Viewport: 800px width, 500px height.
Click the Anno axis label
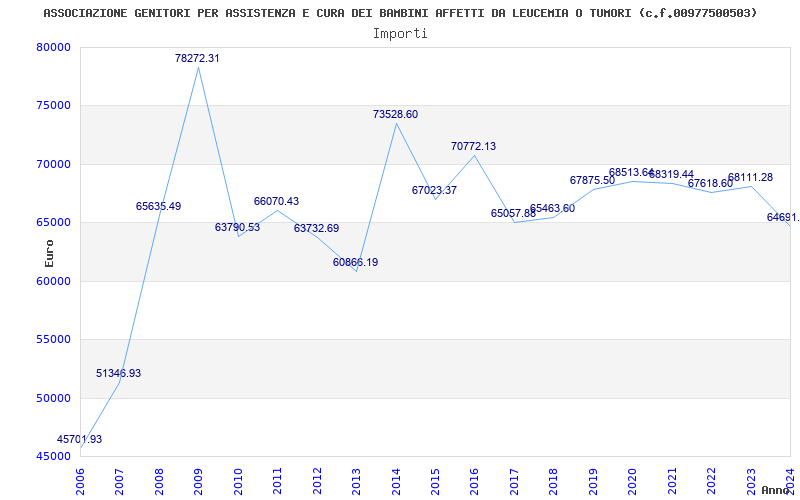tap(776, 490)
